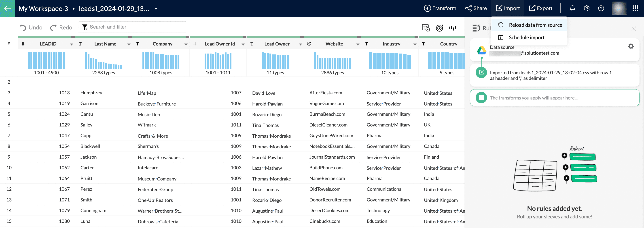
Task: Expand the LEADID column dropdown
Action: coord(72,44)
